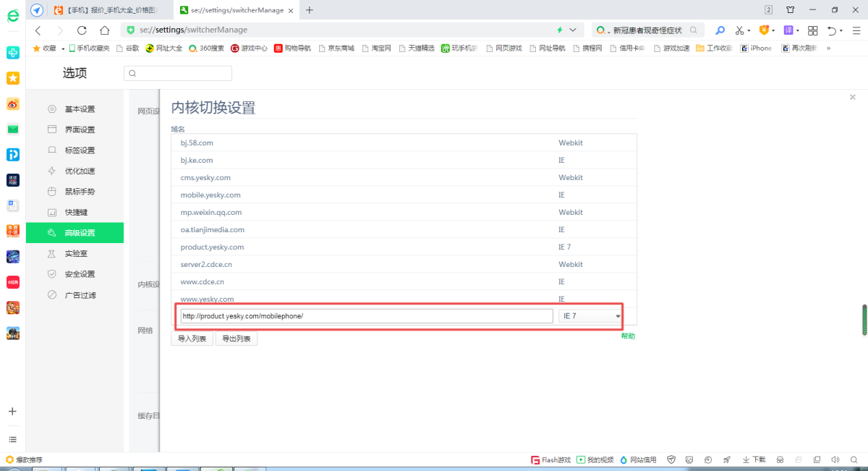The width and height of the screenshot is (868, 471).
Task: Open Weibo icon in left sidebar
Action: (13, 104)
